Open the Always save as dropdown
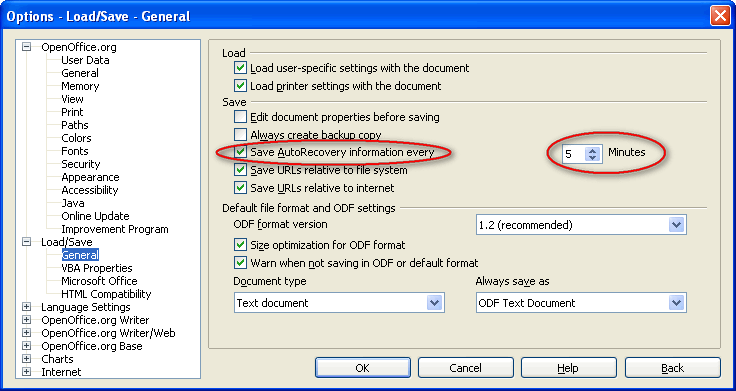The image size is (736, 391). [581, 303]
